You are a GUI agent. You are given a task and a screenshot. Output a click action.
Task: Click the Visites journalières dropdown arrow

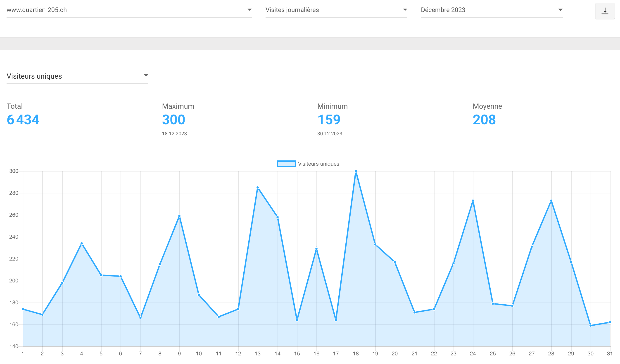[x=405, y=10]
